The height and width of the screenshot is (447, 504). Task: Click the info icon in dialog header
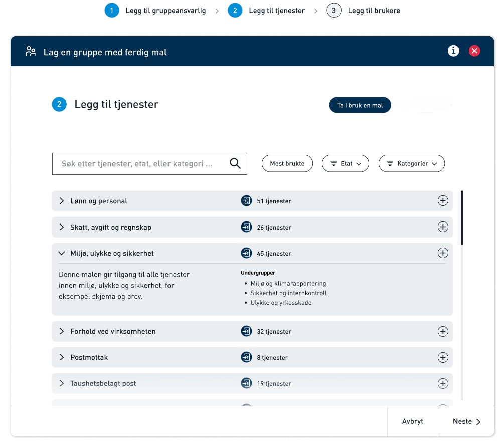click(x=453, y=51)
